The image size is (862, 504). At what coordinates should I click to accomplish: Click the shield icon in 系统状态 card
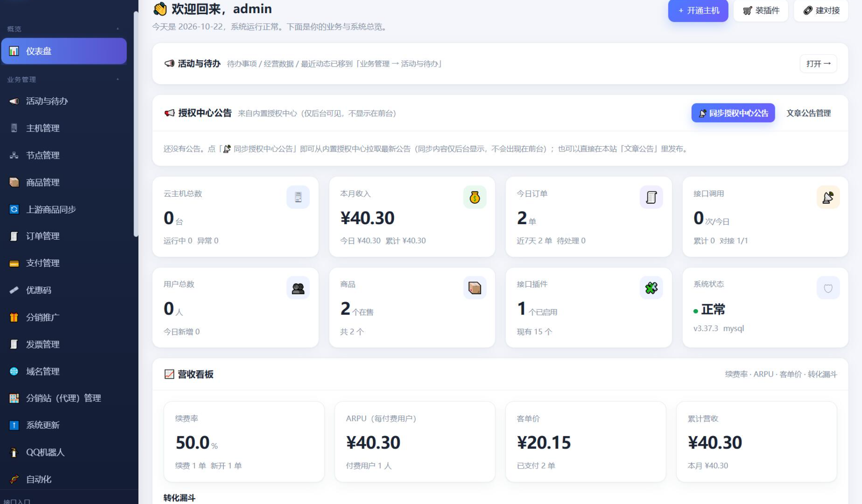[828, 288]
